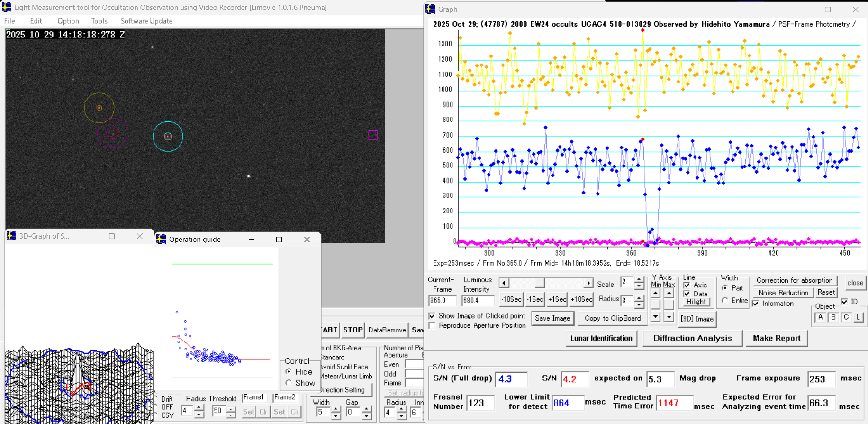Click the frame position scrollbar thumb
Screen dimensions: 868x424
(x=540, y=283)
